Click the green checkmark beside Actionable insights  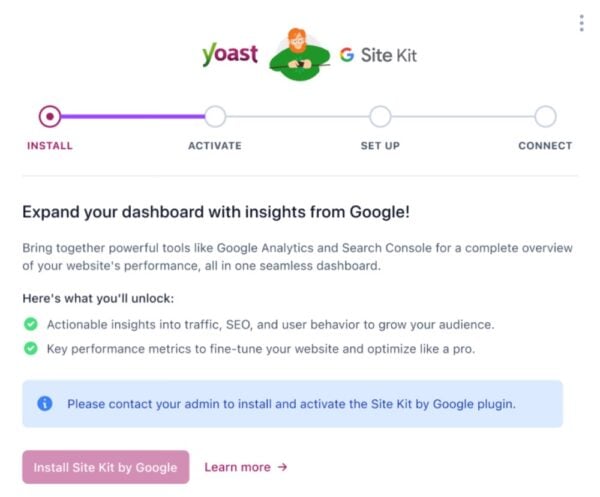pos(31,324)
